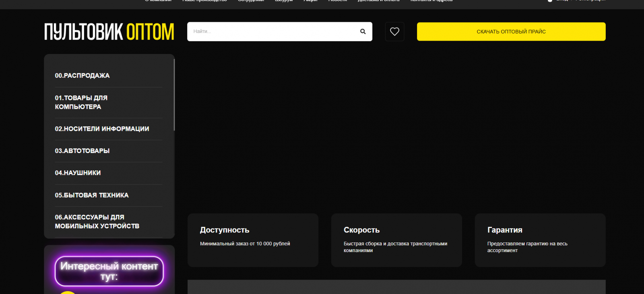Open the 04.Наушники category
This screenshot has height=294, width=644.
click(78, 173)
